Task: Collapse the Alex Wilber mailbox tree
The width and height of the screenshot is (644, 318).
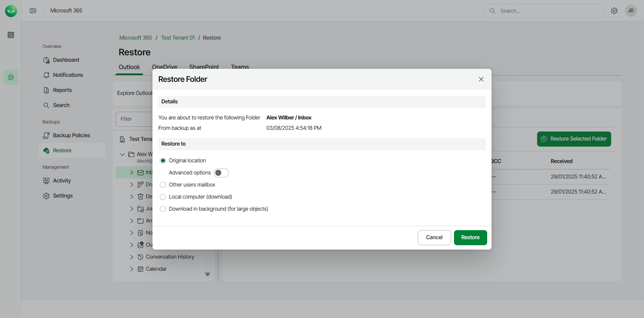Action: [122, 154]
